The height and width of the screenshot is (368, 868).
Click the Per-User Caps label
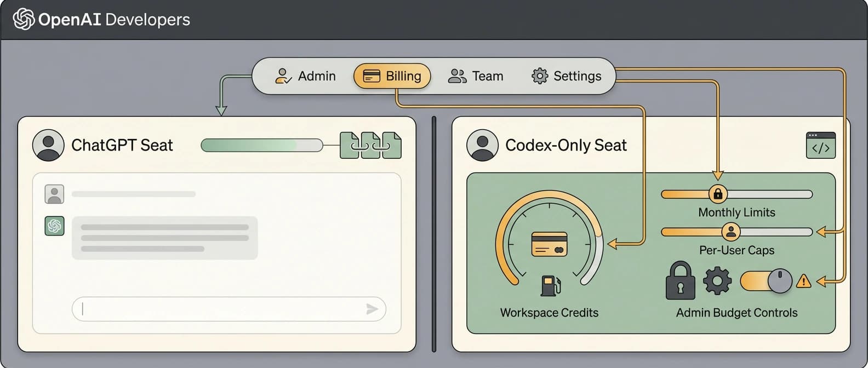(736, 250)
